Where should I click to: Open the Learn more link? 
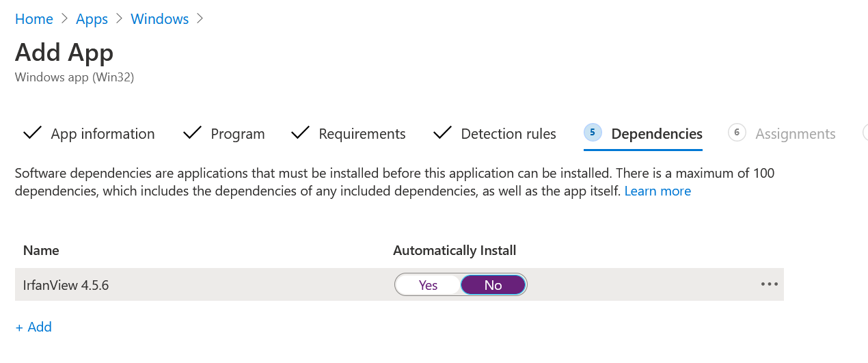coord(657,191)
